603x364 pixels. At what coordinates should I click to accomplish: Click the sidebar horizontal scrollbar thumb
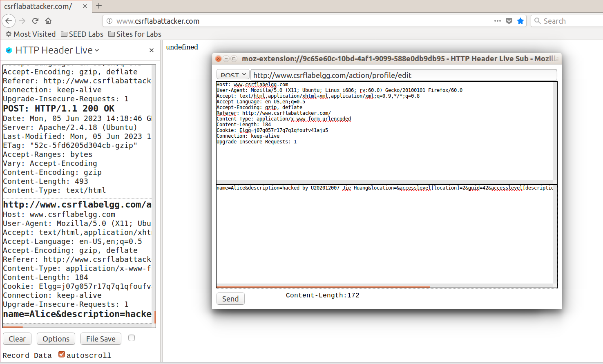click(13, 326)
